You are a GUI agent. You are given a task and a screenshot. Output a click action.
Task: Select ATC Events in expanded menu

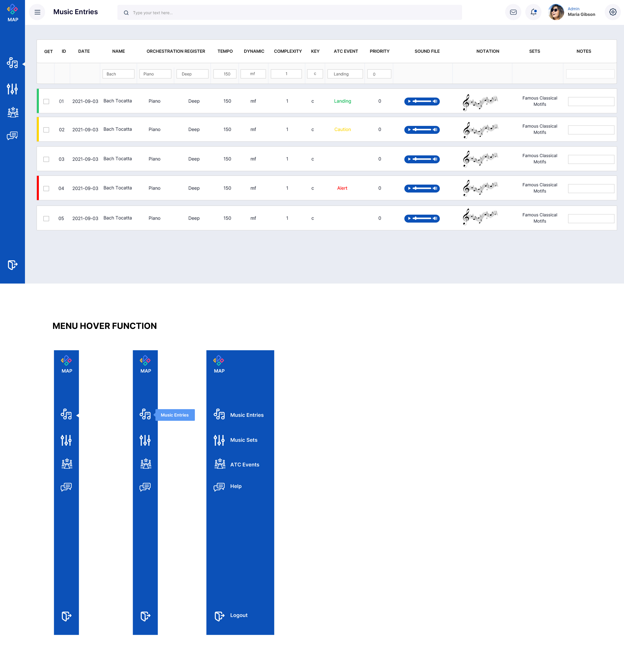click(x=244, y=464)
